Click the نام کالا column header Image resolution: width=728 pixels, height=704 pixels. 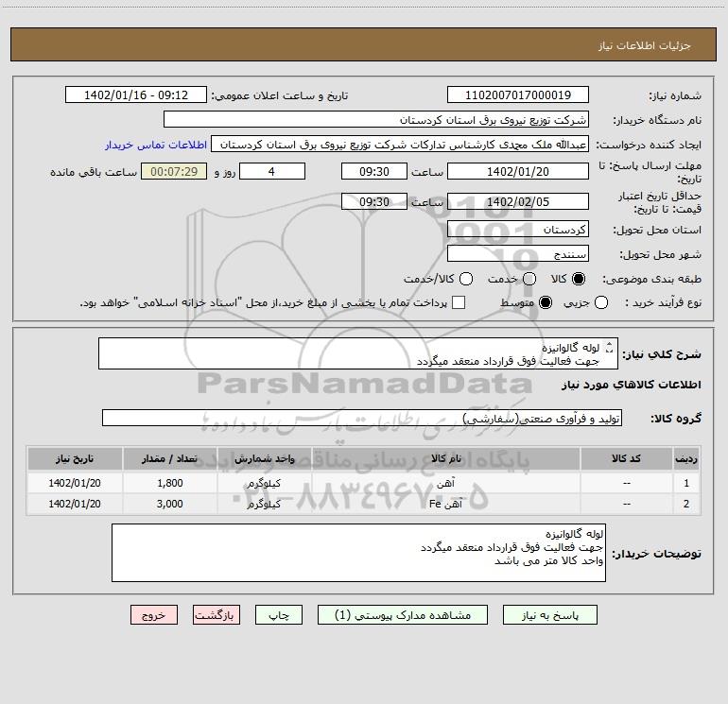[x=445, y=458]
